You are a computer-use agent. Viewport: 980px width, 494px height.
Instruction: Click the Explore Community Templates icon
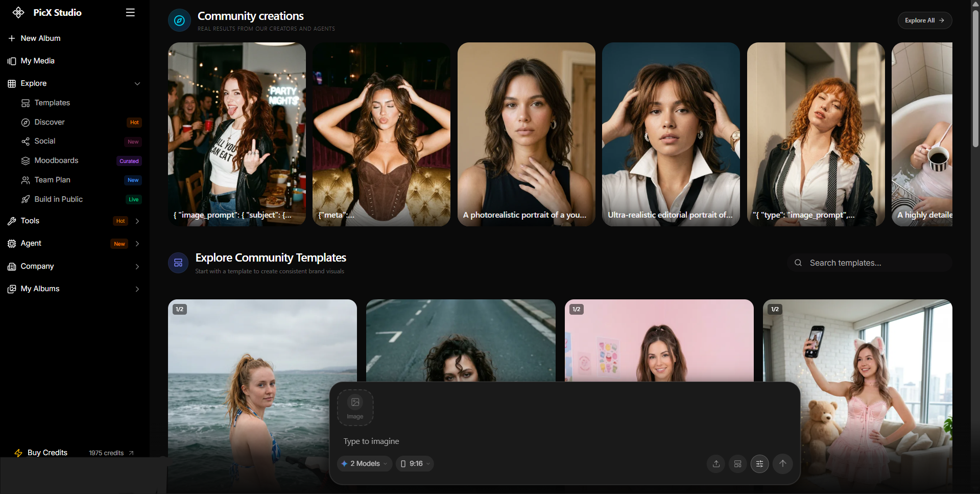(178, 263)
